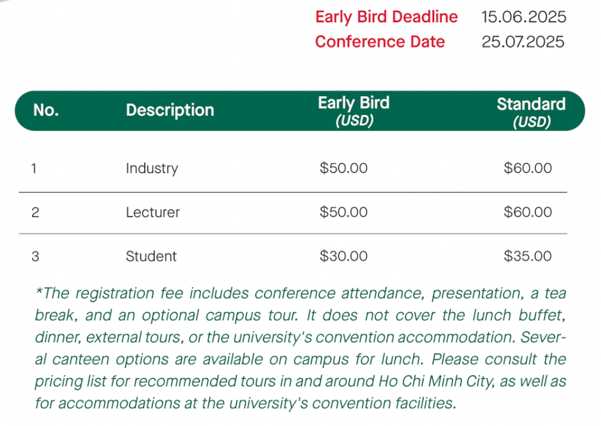Image resolution: width=601 pixels, height=426 pixels.
Task: Click the registration fee footnote paragraph
Action: pos(300,347)
